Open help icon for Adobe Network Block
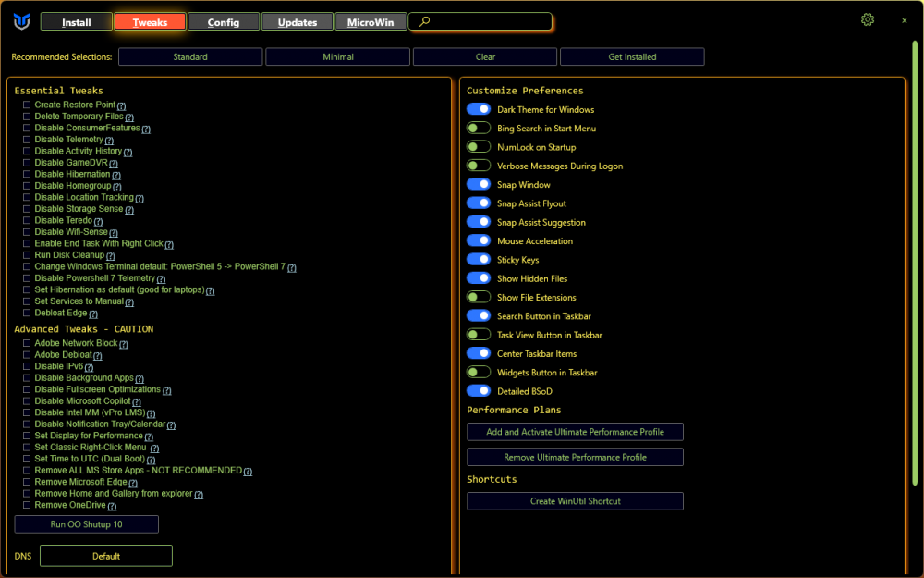Image resolution: width=924 pixels, height=578 pixels. (x=123, y=344)
